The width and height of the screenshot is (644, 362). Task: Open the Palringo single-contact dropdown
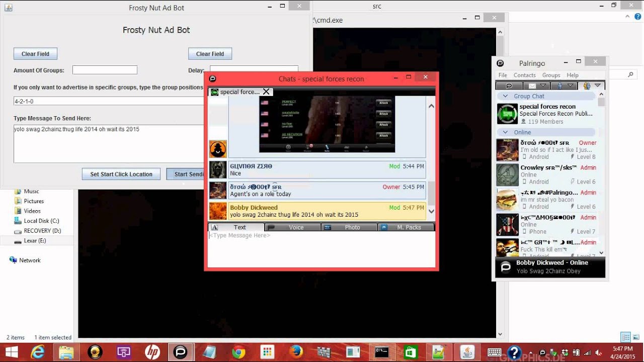pos(563,85)
